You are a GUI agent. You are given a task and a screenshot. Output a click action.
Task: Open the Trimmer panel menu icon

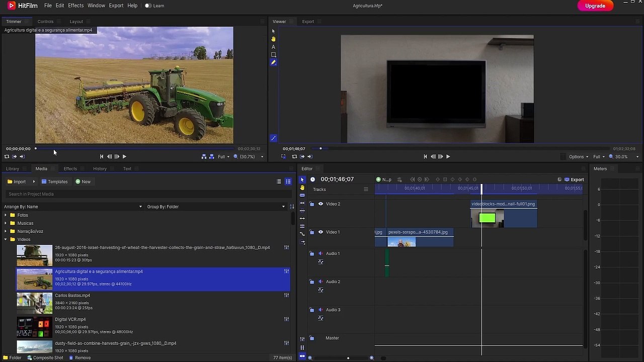28,22
